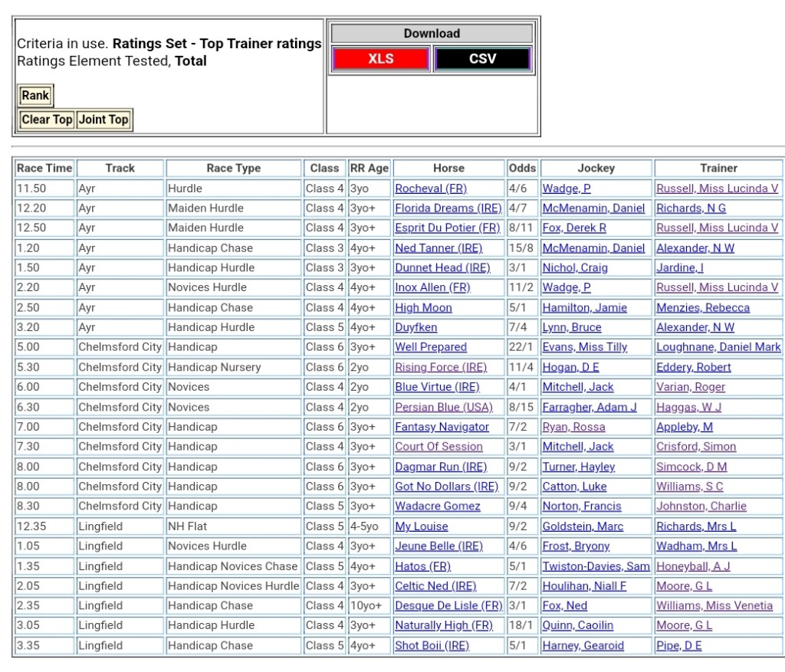Open trainer Loughnane, Daniel Mark

point(718,347)
